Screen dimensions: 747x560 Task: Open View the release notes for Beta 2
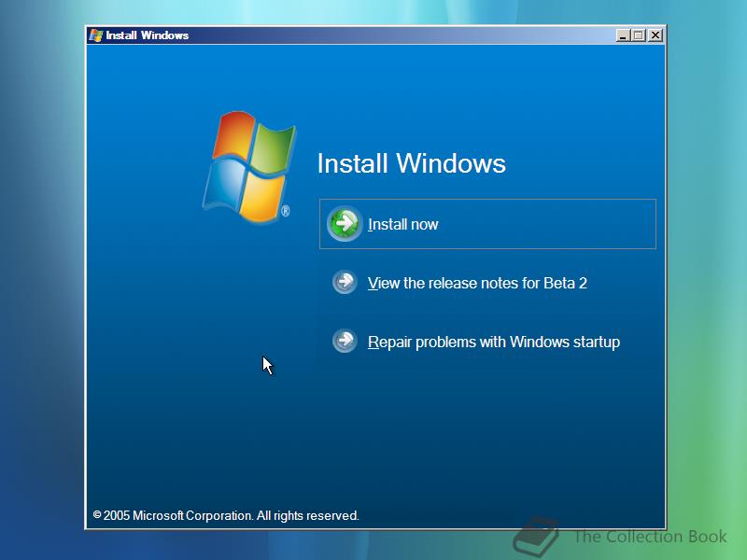coord(477,283)
